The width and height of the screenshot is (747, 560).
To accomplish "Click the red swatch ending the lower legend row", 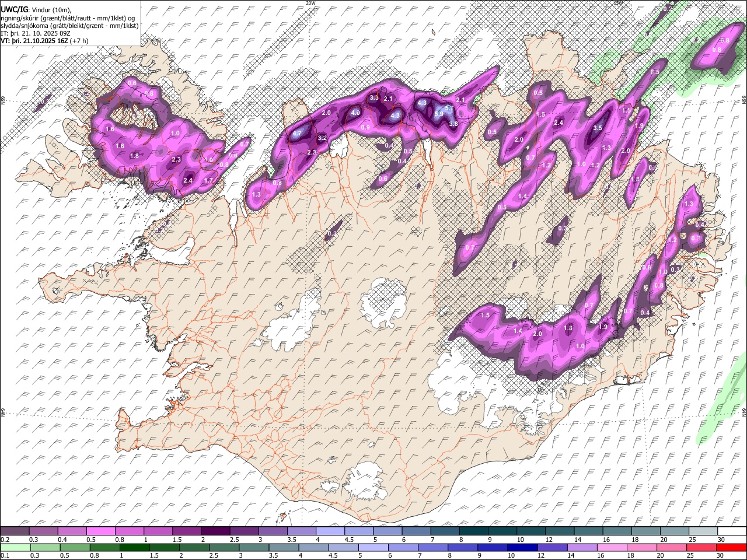I will [x=731, y=547].
